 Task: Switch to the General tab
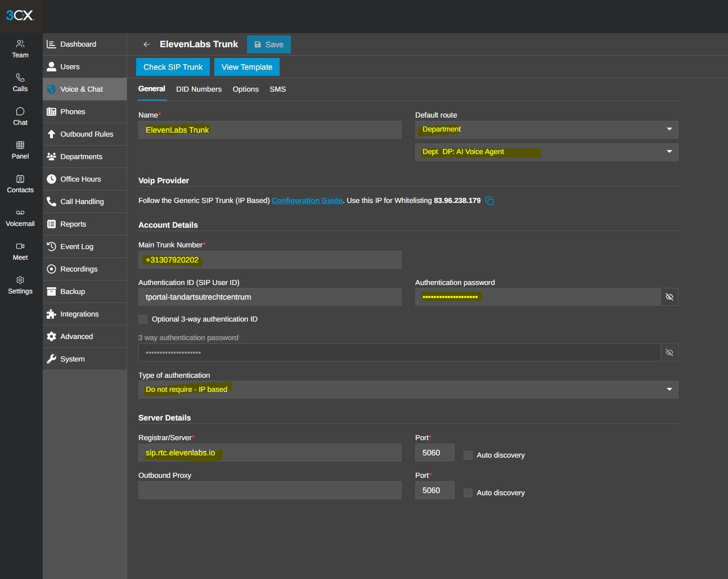tap(152, 89)
